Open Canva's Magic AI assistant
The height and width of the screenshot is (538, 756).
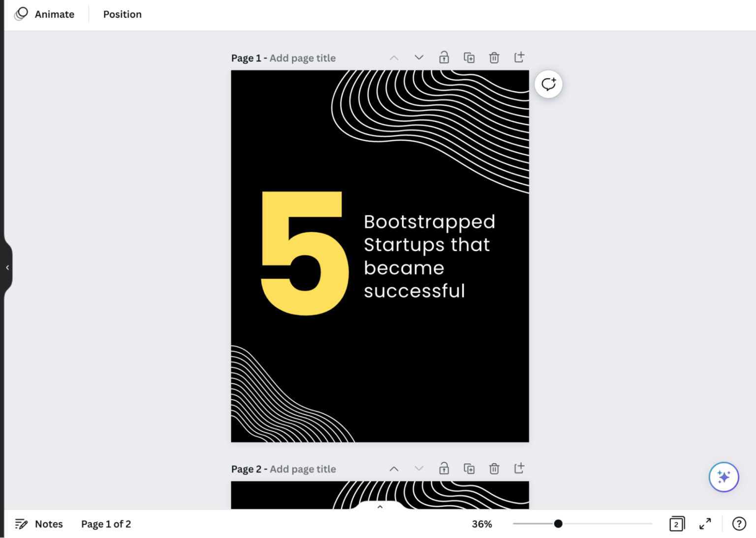tap(724, 477)
